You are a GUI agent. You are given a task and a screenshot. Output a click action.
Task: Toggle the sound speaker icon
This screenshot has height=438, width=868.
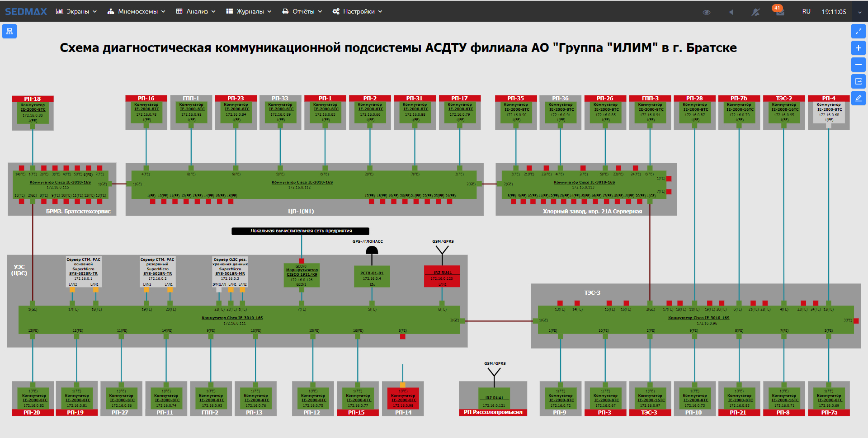(731, 12)
